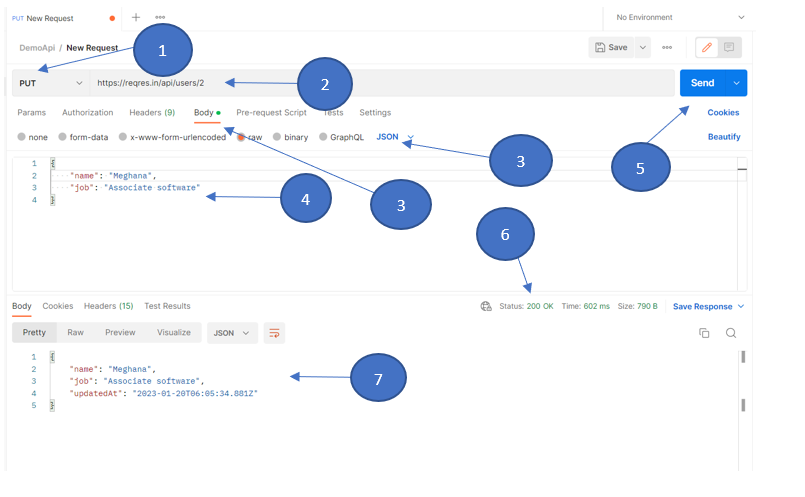Screen dimensions: 805x497
Task: Switch response view to Preview
Action: (x=120, y=333)
